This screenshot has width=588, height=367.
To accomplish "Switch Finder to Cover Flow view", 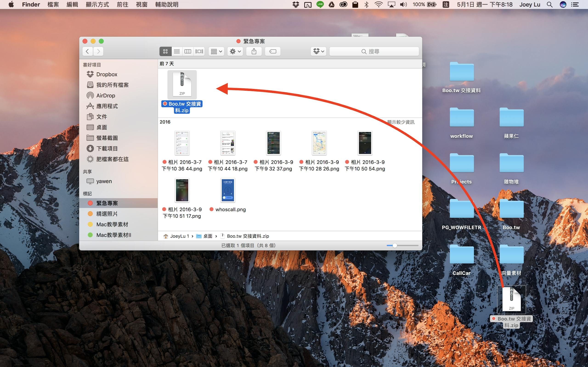I will [x=199, y=51].
